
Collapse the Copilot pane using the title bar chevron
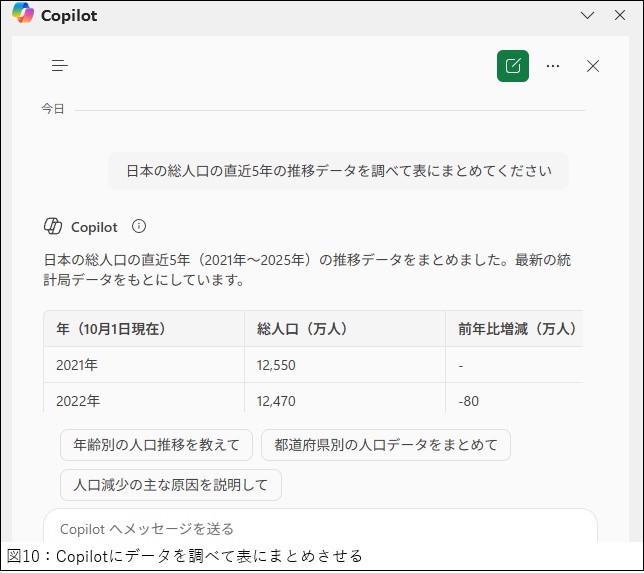589,15
